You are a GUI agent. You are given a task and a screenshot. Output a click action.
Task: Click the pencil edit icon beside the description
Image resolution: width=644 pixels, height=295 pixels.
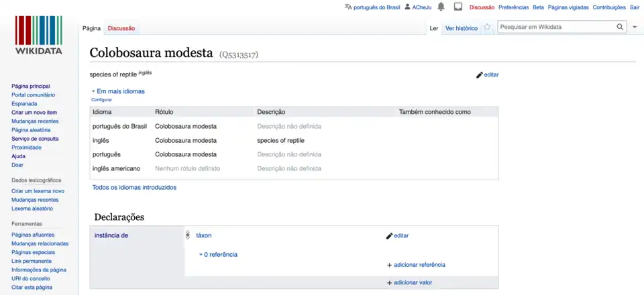480,75
